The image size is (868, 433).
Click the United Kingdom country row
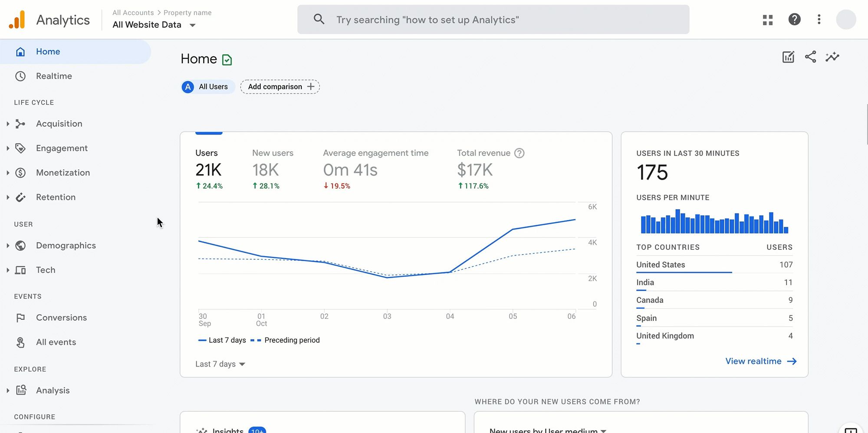(714, 336)
